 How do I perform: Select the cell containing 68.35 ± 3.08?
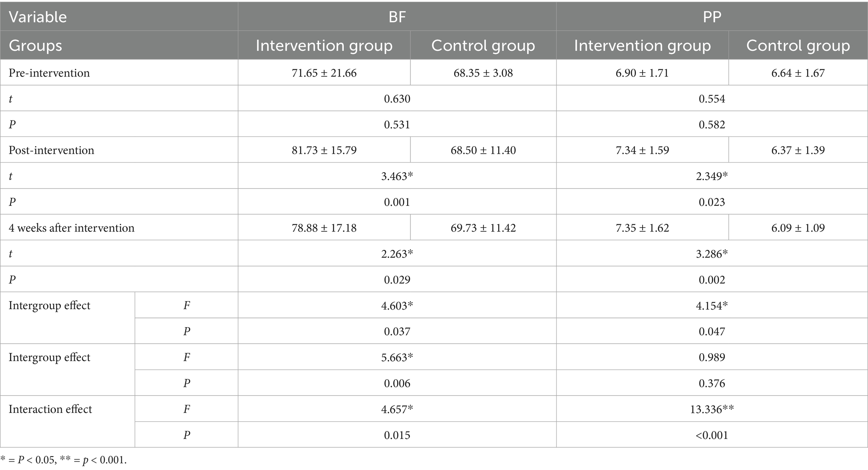[483, 73]
